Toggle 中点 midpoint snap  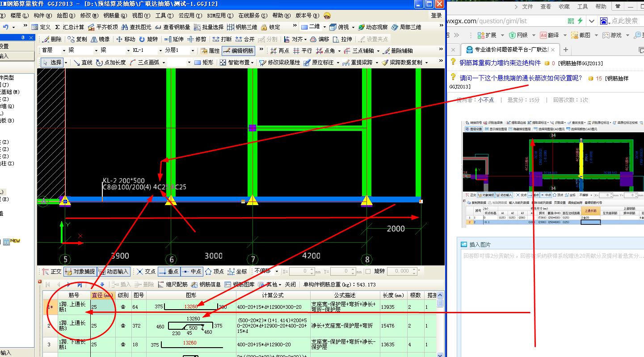click(x=192, y=271)
